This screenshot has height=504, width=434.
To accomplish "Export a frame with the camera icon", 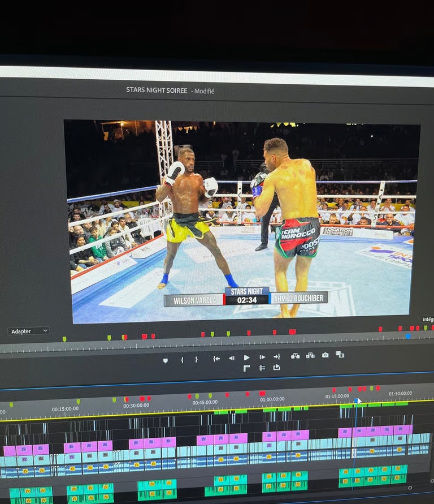I will coord(325,355).
